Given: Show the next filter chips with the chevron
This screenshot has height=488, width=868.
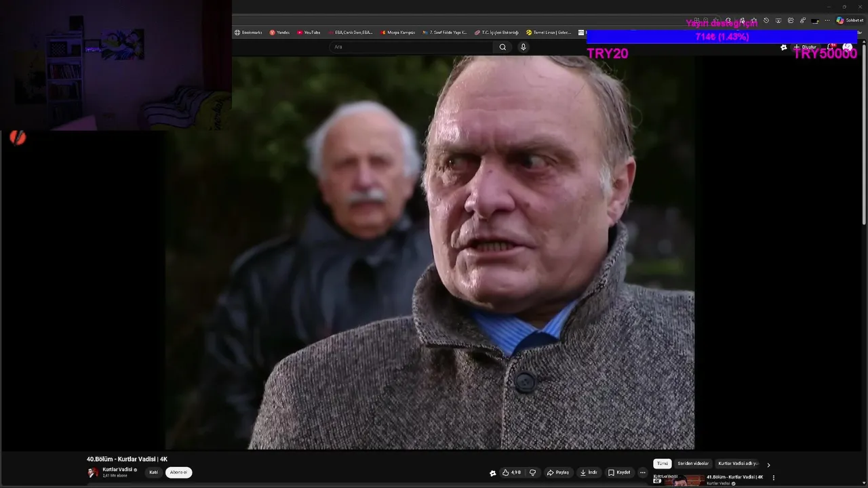Looking at the screenshot, I should [768, 465].
